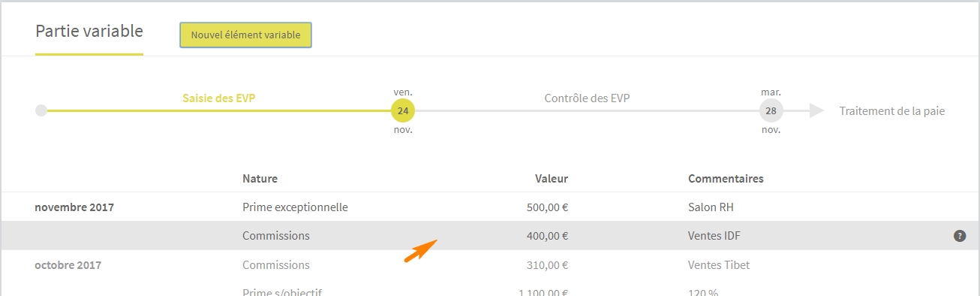980x296 pixels.
Task: Open the Partie variable tab
Action: (89, 32)
